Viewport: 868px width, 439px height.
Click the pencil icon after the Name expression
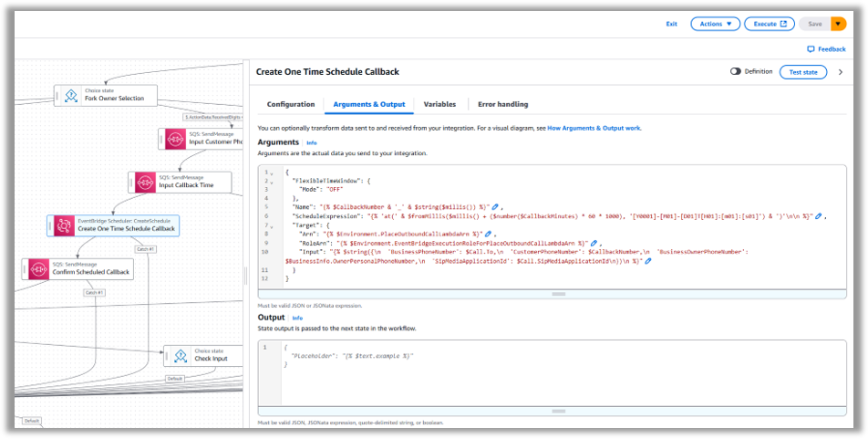(x=495, y=206)
